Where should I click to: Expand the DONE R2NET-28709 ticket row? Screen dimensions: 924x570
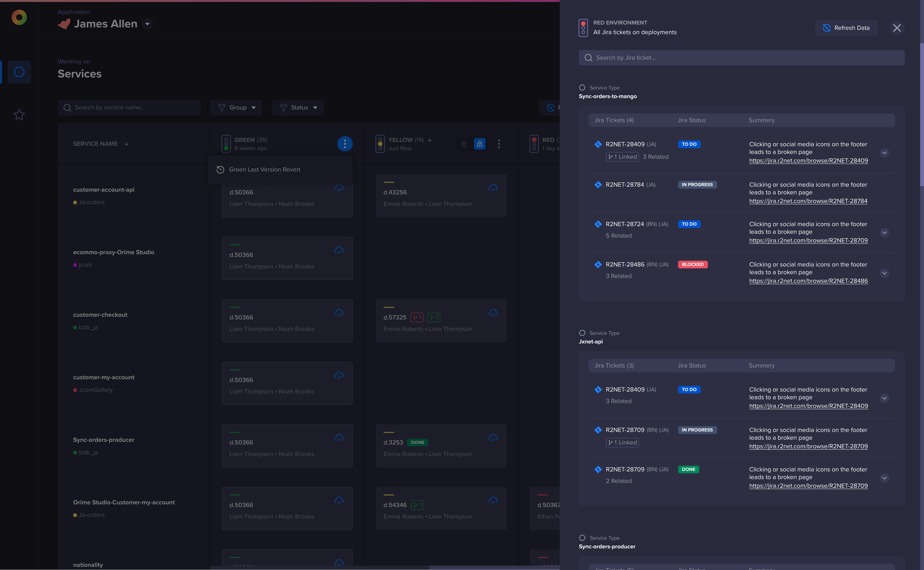[x=884, y=478]
